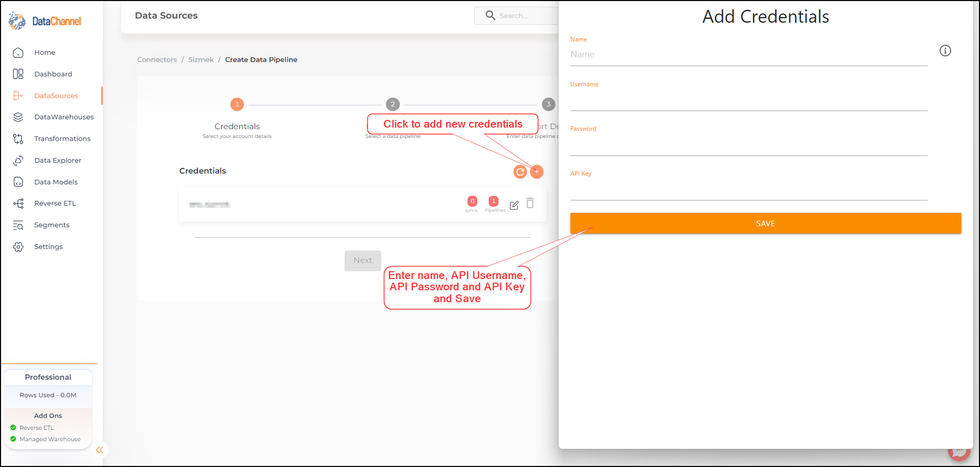Image resolution: width=980 pixels, height=467 pixels.
Task: Click the search magnifier icon
Action: 490,15
